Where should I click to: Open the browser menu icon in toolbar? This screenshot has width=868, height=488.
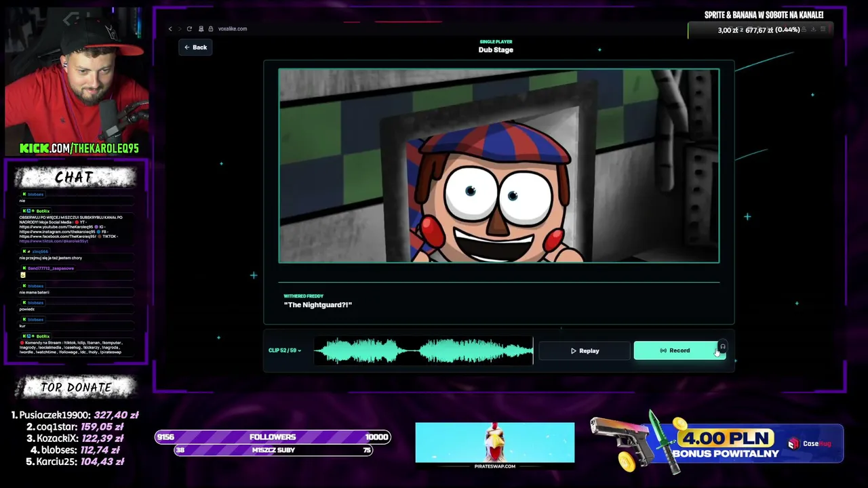pos(823,29)
